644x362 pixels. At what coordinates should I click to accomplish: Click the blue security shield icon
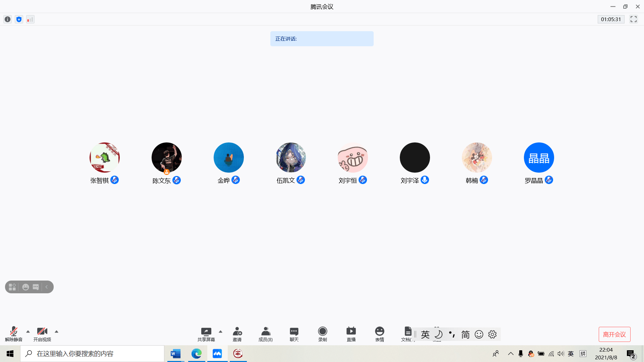click(x=19, y=19)
